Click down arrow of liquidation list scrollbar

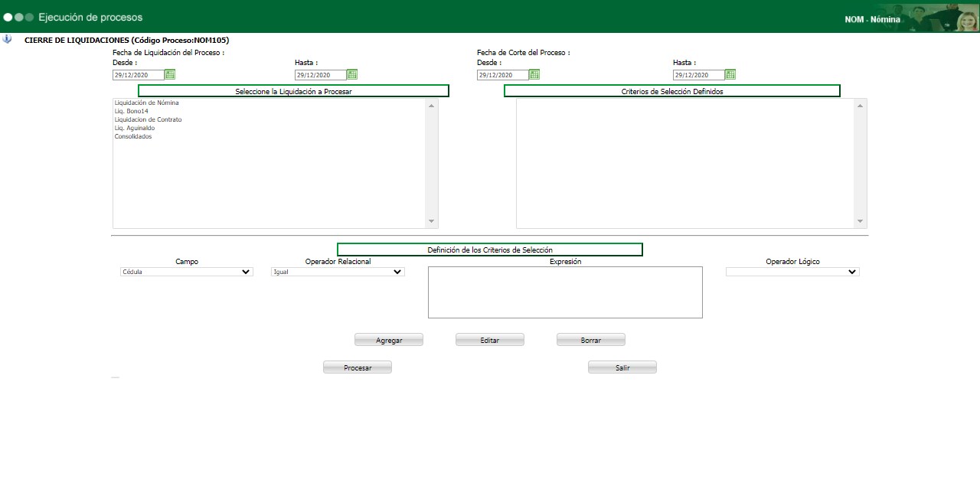coord(432,221)
